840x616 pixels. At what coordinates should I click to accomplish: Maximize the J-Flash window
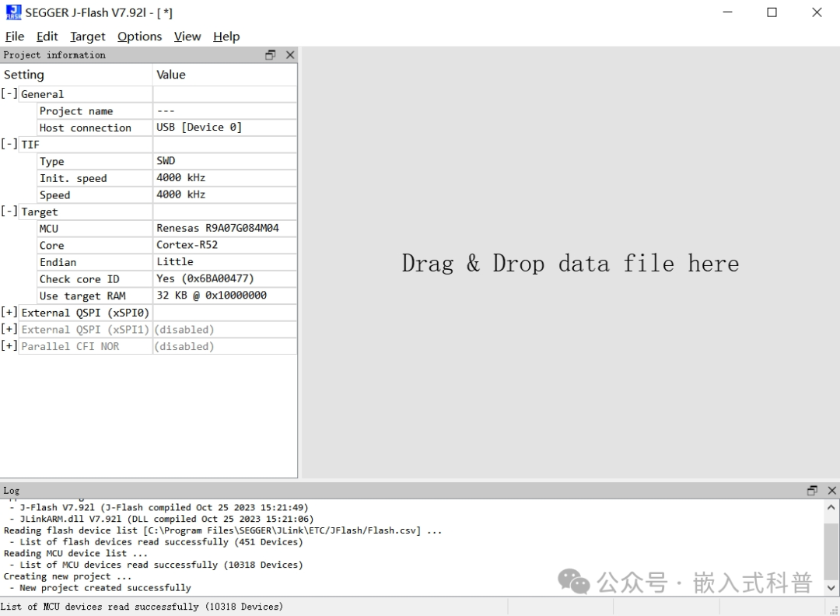click(772, 12)
